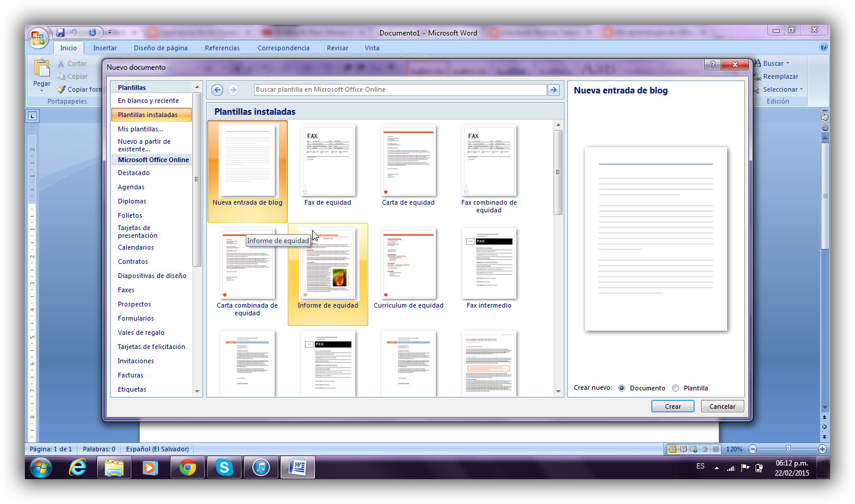This screenshot has width=855, height=504.
Task: Click the Save icon on quick access toolbar
Action: (59, 33)
